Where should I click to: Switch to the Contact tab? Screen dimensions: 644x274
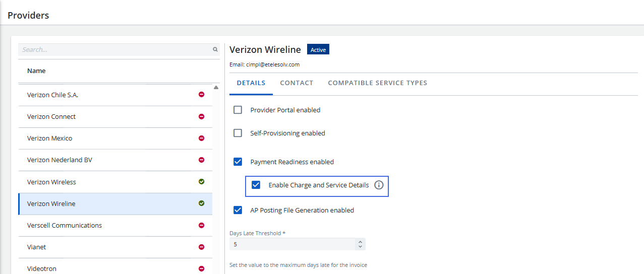pyautogui.click(x=297, y=83)
